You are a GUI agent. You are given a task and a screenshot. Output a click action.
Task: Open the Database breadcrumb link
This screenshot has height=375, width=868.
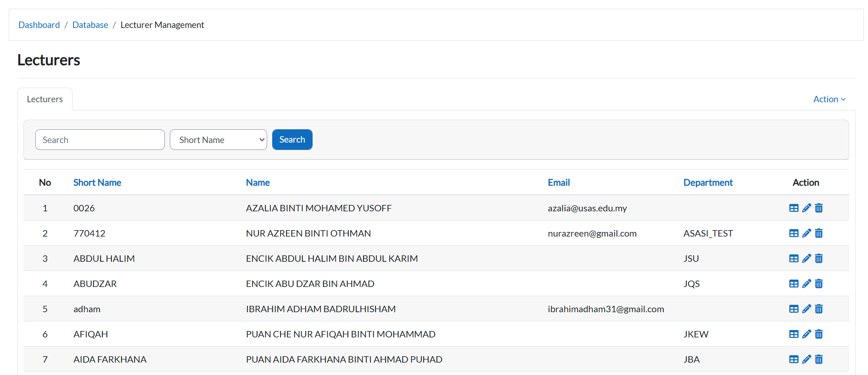(x=90, y=25)
